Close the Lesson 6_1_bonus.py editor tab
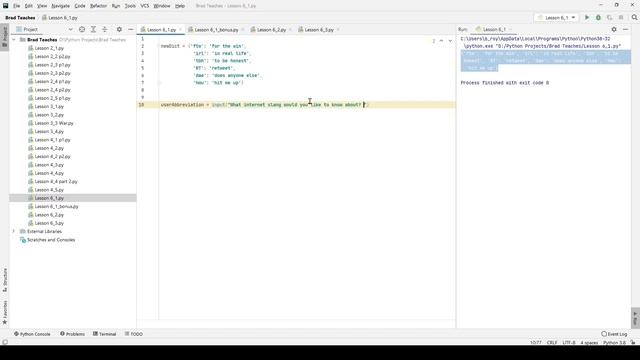Screen dimensions: 640x360 coord(243,30)
